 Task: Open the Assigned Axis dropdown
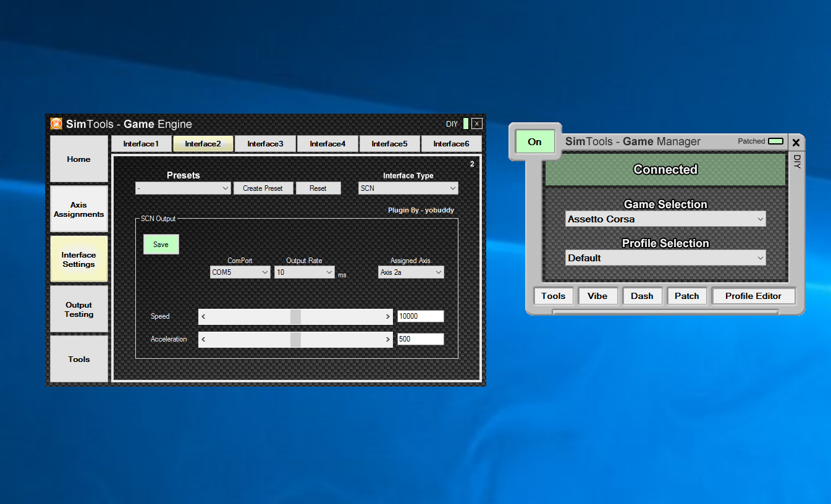(x=411, y=272)
